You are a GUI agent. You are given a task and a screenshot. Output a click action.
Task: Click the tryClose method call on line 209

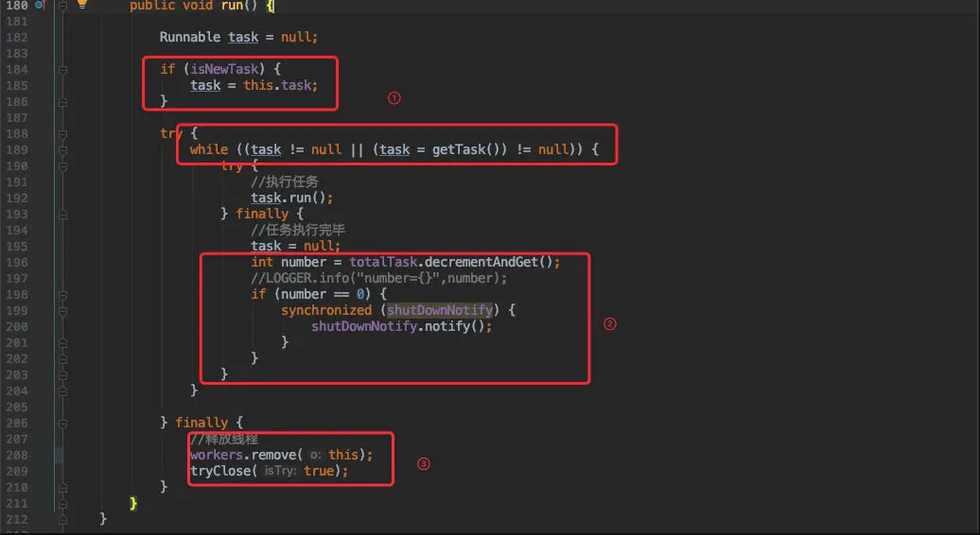pyautogui.click(x=220, y=471)
